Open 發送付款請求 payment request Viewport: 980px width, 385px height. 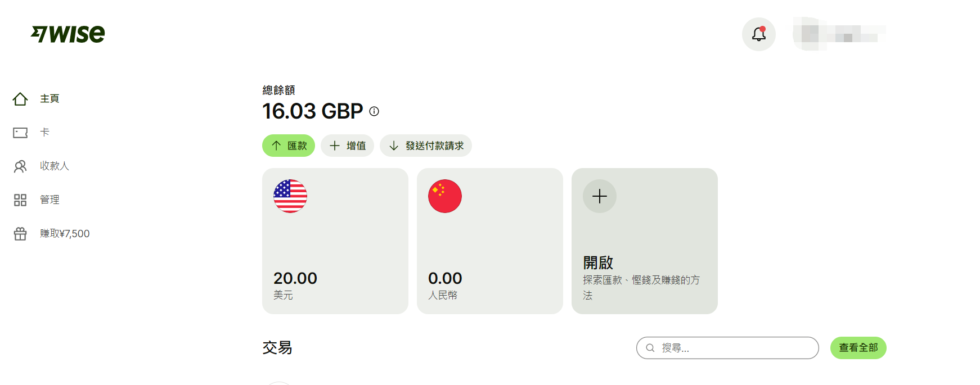coord(425,146)
